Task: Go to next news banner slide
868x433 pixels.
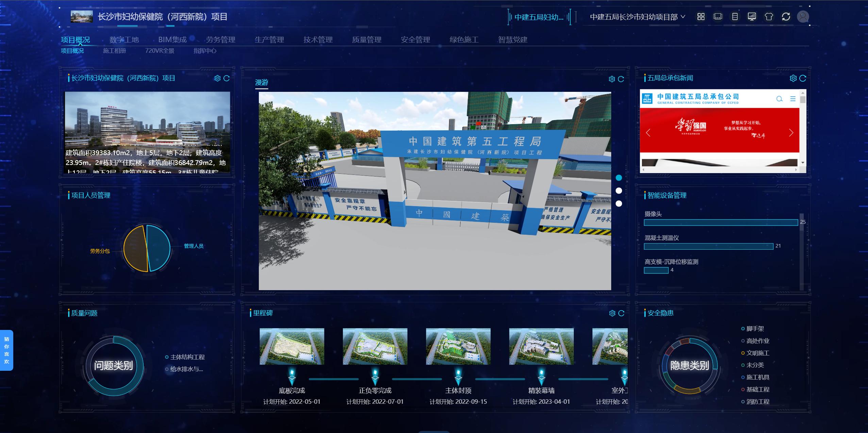Action: coord(791,133)
